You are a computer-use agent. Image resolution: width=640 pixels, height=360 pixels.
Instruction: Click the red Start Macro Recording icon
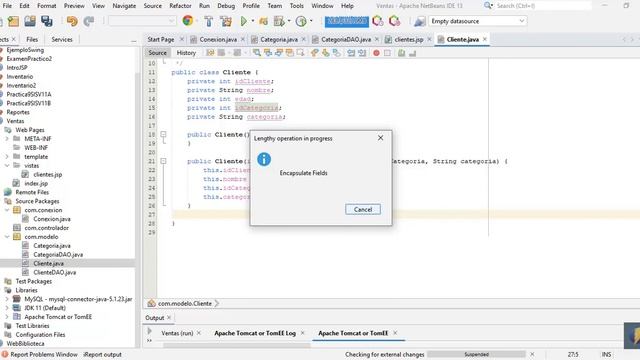coord(376,53)
